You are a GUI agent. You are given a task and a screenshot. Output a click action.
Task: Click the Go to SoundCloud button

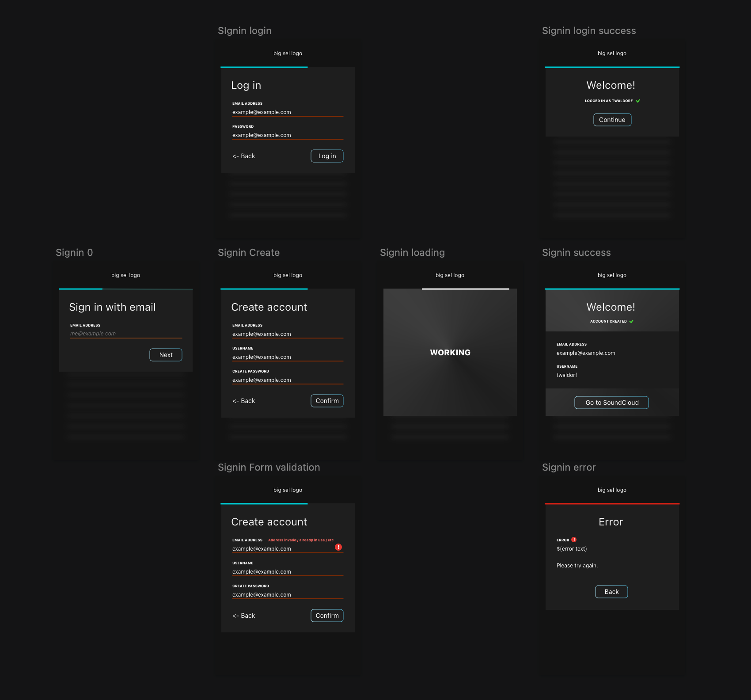611,403
